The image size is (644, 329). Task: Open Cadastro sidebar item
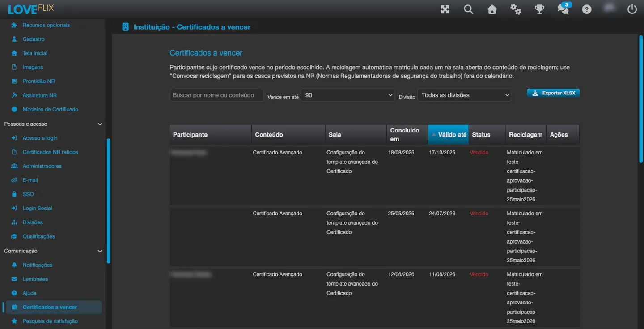coord(34,39)
